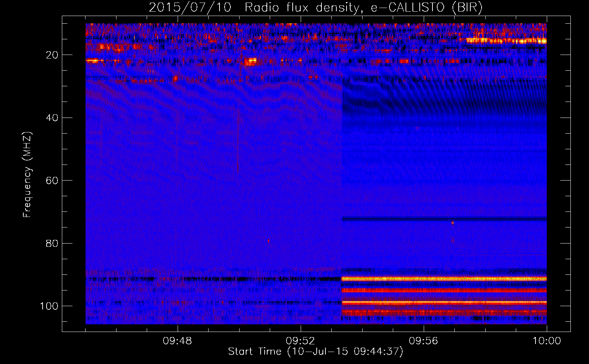
Task: Click the dark horizontal band near 72 MHz
Action: 444,219
